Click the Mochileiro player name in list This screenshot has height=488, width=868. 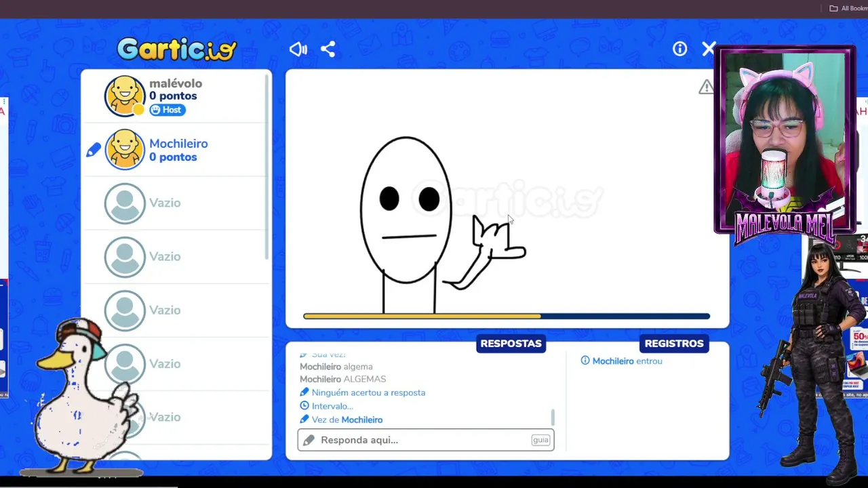point(178,144)
